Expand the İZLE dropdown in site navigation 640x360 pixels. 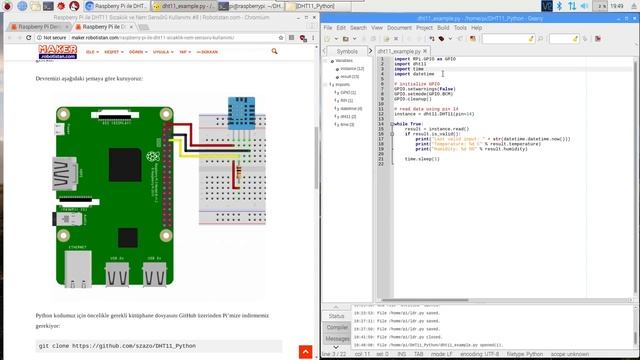(x=92, y=52)
